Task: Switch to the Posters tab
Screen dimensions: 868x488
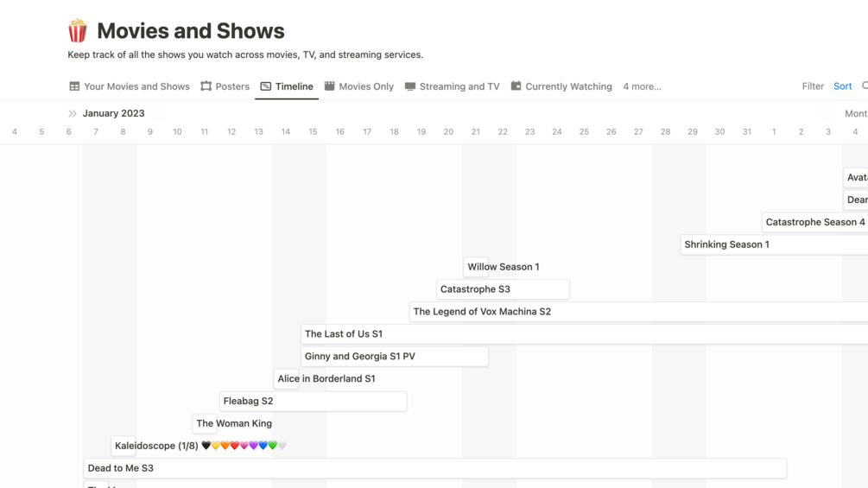Action: click(x=232, y=86)
